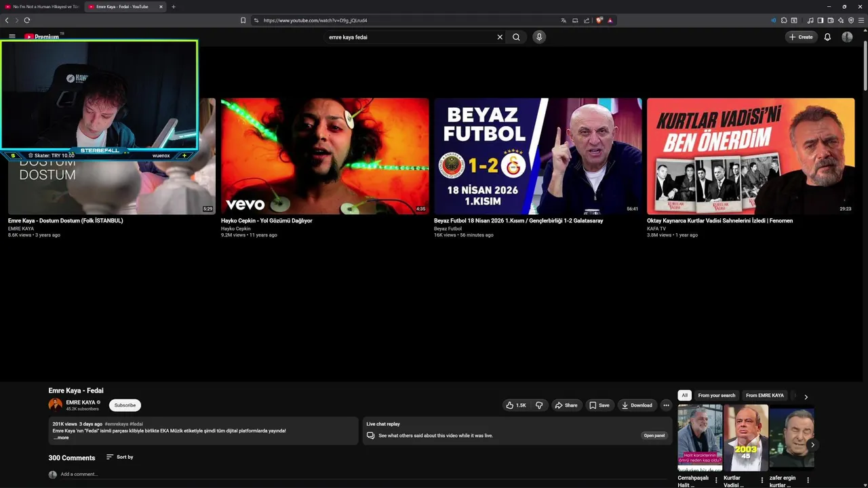Open the Sort by comments dropdown
This screenshot has height=488, width=868.
coord(120,457)
